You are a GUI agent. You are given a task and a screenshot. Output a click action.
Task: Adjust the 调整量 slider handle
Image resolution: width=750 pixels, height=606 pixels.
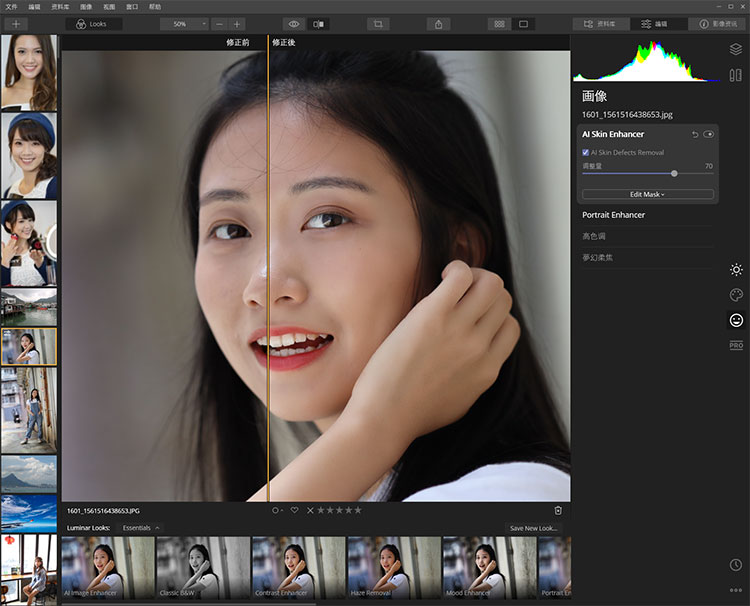pos(674,173)
